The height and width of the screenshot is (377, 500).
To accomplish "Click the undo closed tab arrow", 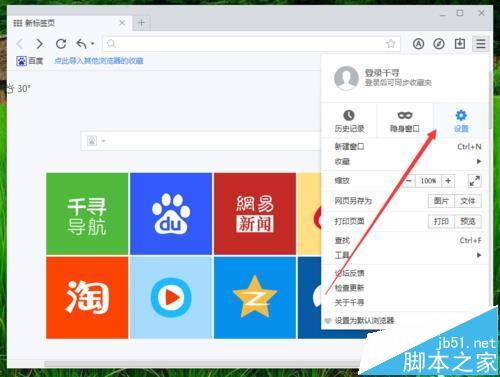I will [x=82, y=44].
